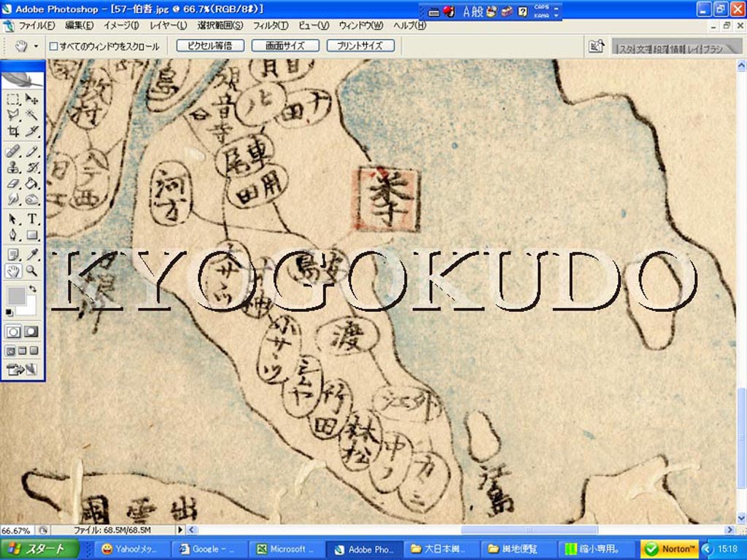Choose Full Screen mode
Screen dimensions: 747x560
point(34,351)
